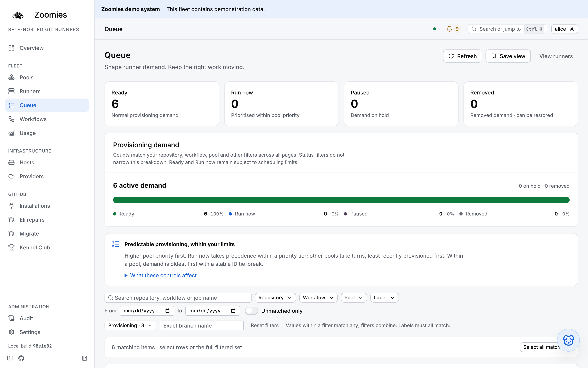Click the Providers cloud icon

(11, 176)
